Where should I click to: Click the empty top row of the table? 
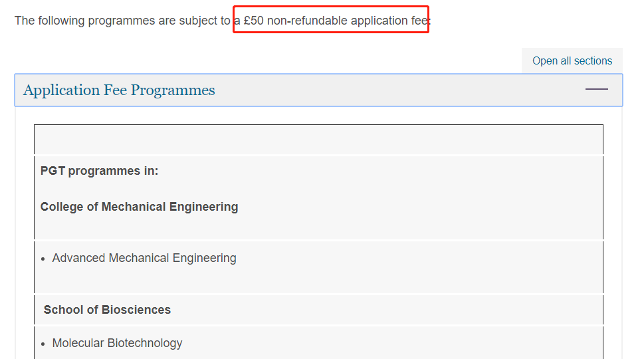click(318, 140)
